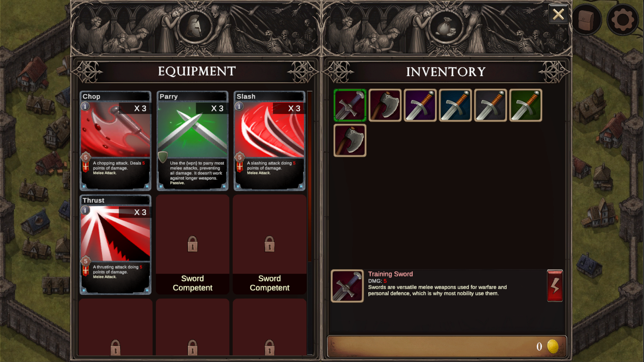
Task: Select the axe in second inventory row
Action: (x=350, y=140)
